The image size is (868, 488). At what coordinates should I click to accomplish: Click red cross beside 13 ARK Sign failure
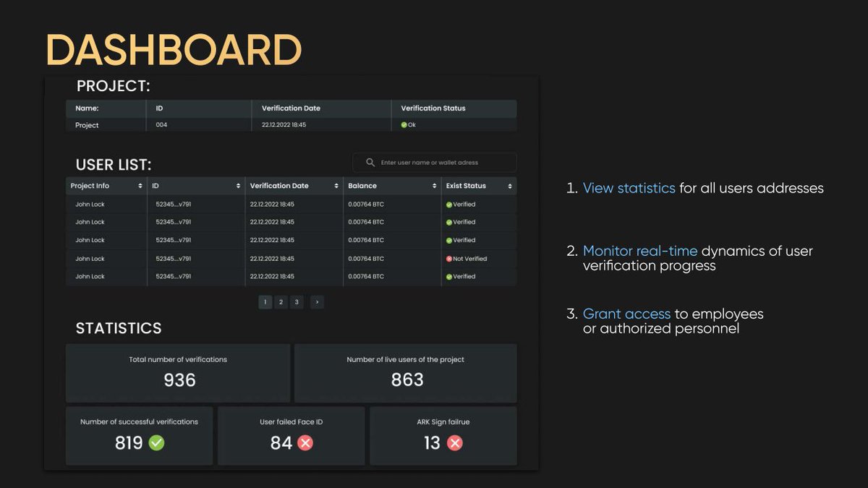[454, 442]
